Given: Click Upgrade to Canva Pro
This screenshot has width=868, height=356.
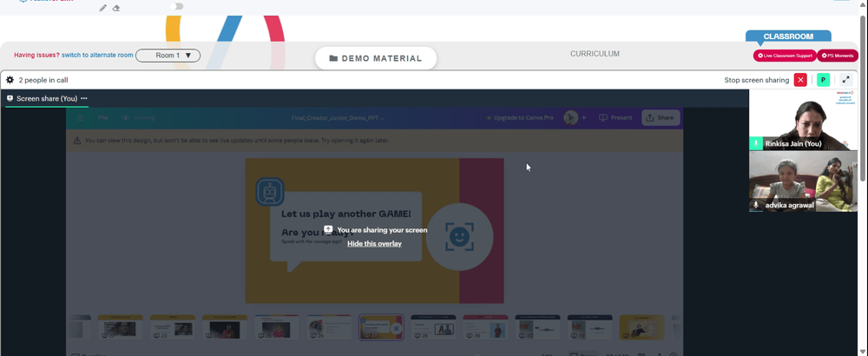Looking at the screenshot, I should pyautogui.click(x=519, y=118).
